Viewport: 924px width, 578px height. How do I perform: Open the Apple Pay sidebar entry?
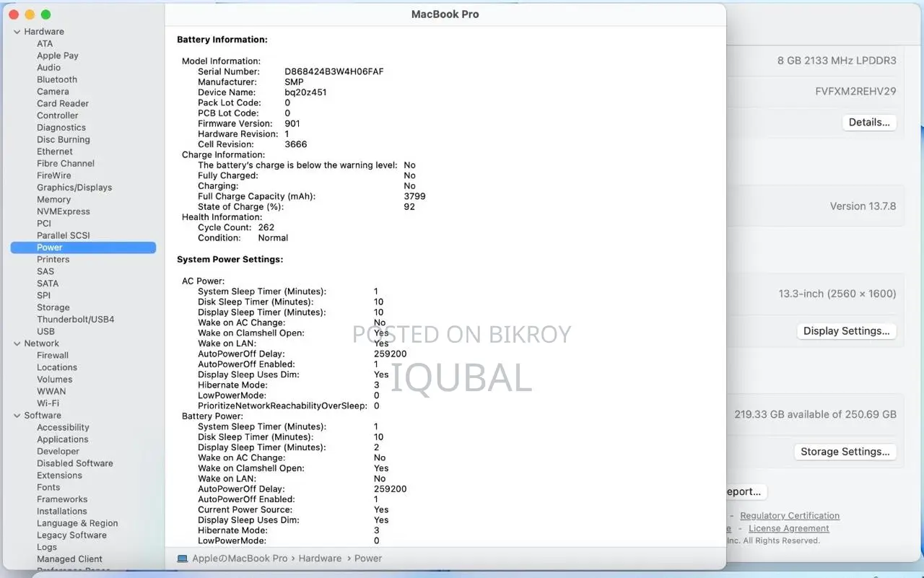tap(58, 56)
